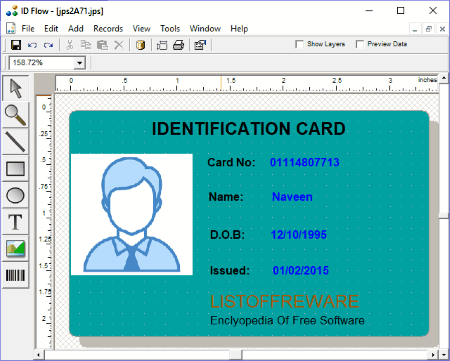The width and height of the screenshot is (450, 361).
Task: Select the Name: label
Action: [x=226, y=197]
